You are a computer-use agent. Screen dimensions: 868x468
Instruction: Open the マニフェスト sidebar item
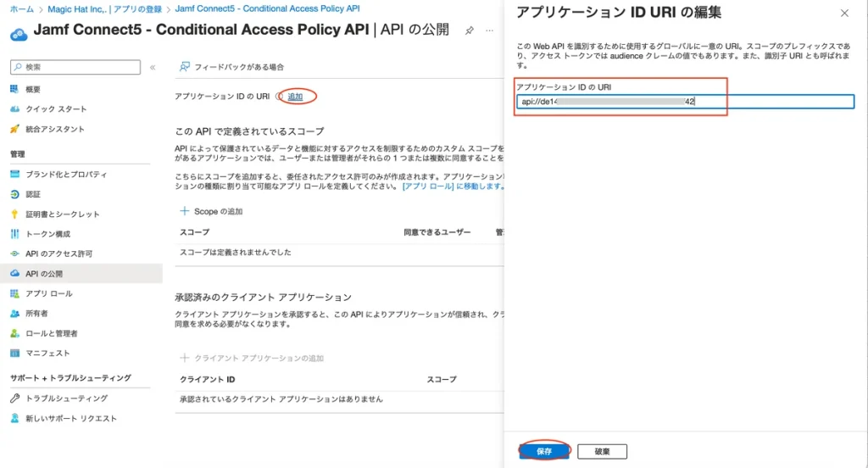click(47, 353)
